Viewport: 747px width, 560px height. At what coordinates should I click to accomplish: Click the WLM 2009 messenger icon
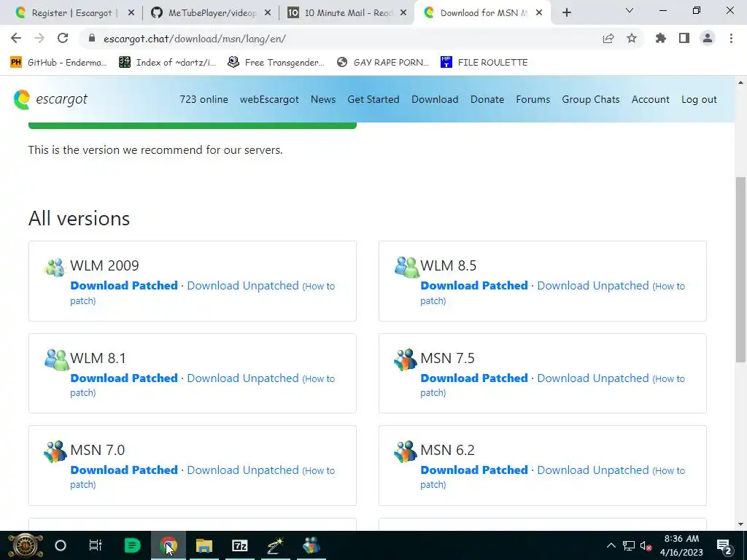[x=54, y=267]
